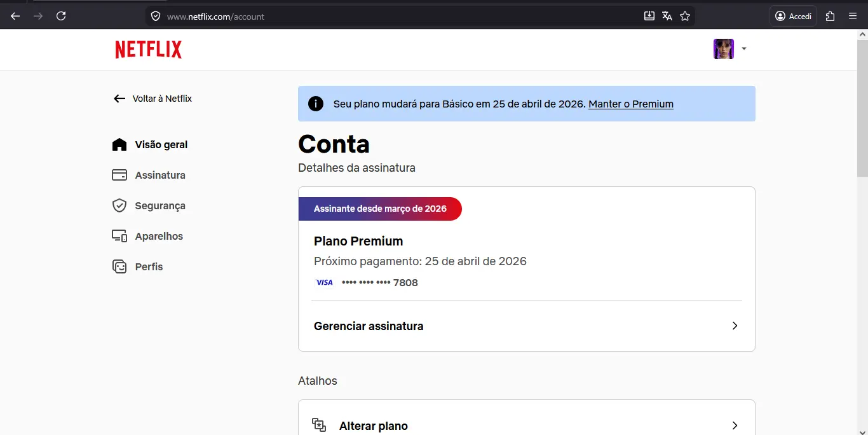Click Detalhes da assinatura subtitle
Image resolution: width=868 pixels, height=435 pixels.
click(356, 168)
